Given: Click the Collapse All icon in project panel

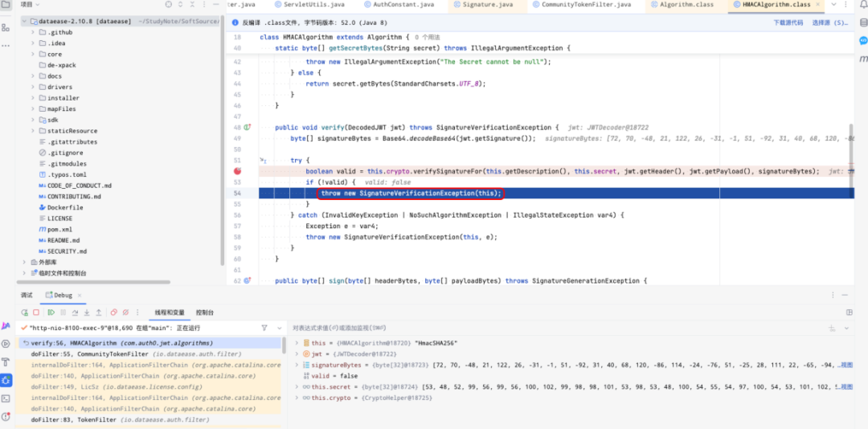Looking at the screenshot, I should coord(192,5).
